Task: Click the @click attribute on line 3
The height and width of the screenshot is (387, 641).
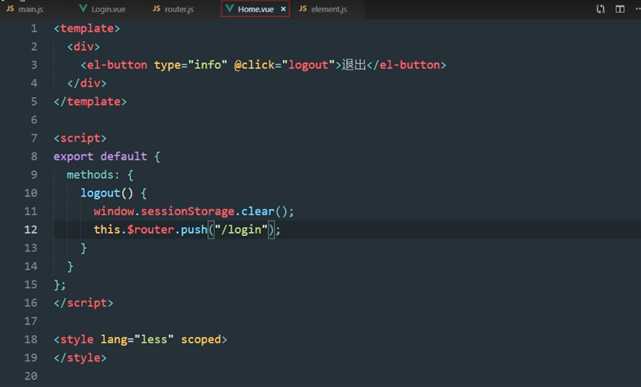Action: 254,65
